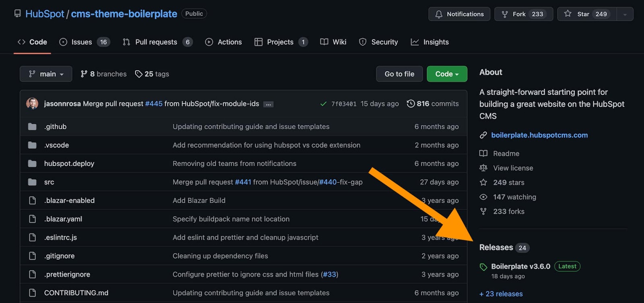Click the green check commit status icon
The width and height of the screenshot is (644, 303).
pos(323,104)
